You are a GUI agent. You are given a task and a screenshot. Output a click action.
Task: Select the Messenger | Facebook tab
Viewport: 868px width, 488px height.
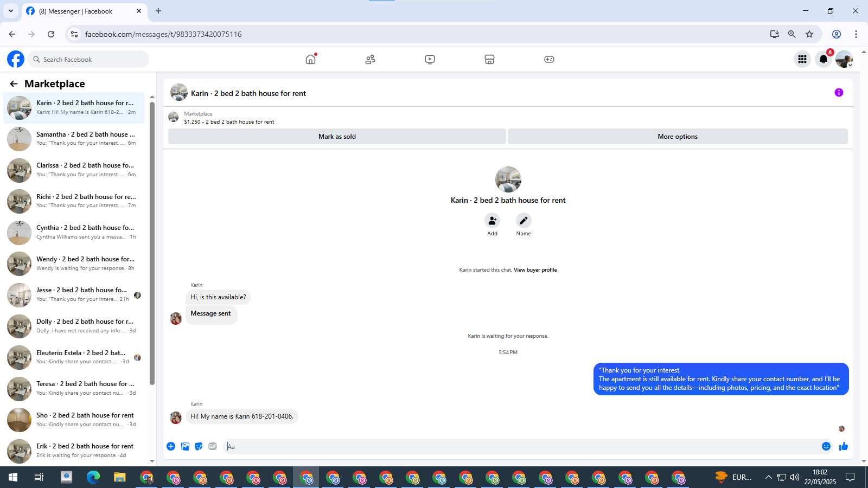(x=83, y=11)
